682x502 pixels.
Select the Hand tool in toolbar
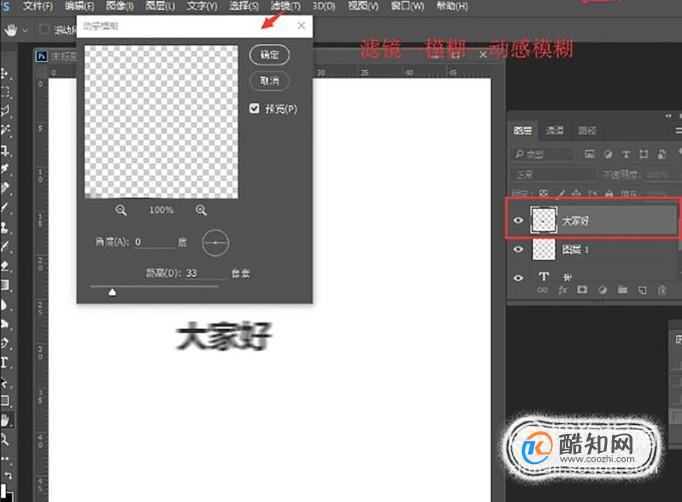click(x=5, y=420)
